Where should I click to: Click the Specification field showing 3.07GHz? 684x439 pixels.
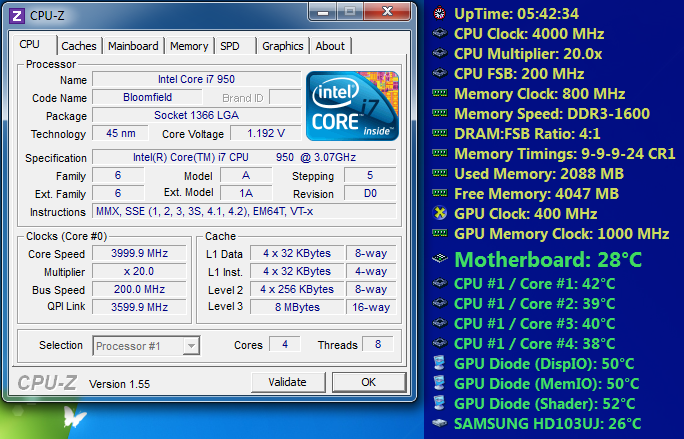coord(244,157)
